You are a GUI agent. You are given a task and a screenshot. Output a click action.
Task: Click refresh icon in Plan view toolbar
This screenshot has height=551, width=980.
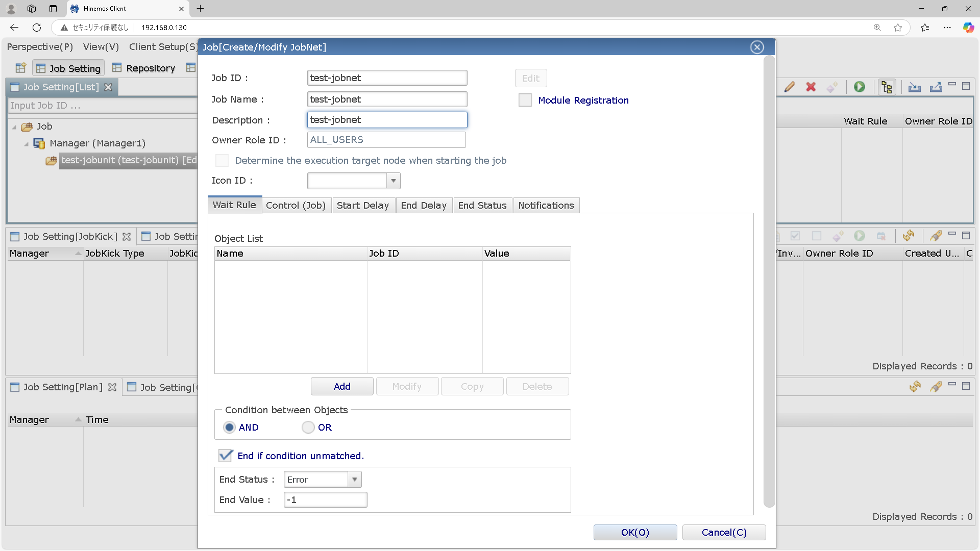point(915,387)
